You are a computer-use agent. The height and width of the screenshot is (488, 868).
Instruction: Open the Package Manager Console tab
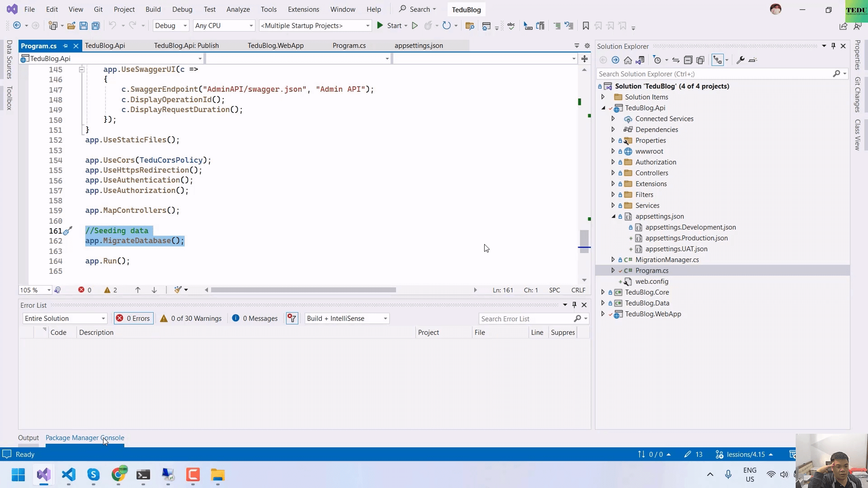point(85,437)
